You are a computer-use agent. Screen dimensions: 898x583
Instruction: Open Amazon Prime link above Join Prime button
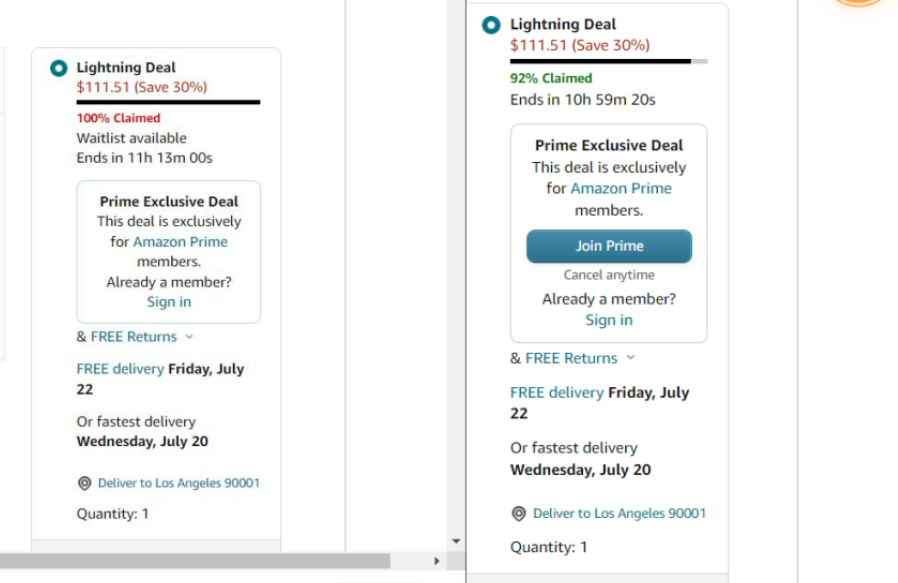tap(621, 188)
